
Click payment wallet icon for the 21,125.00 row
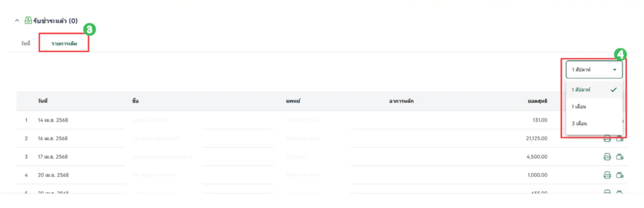(620, 139)
